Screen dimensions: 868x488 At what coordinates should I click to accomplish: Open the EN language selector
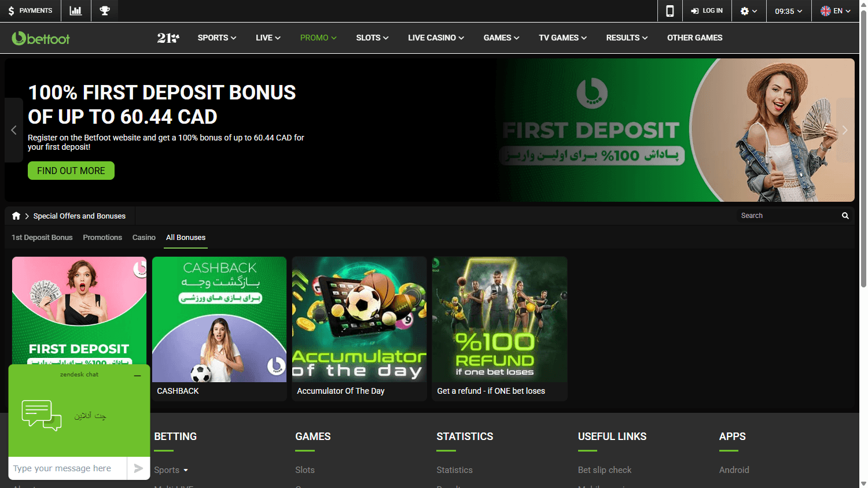pyautogui.click(x=835, y=10)
